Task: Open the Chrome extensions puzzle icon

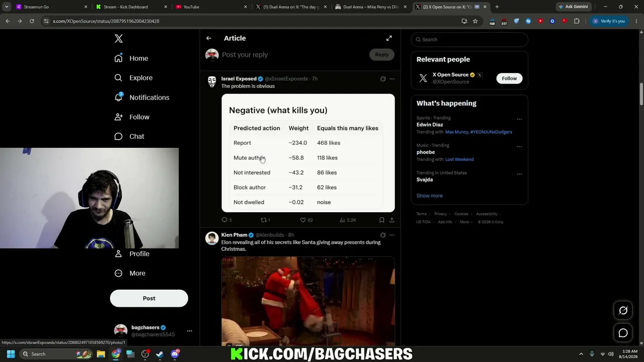Action: click(x=577, y=21)
